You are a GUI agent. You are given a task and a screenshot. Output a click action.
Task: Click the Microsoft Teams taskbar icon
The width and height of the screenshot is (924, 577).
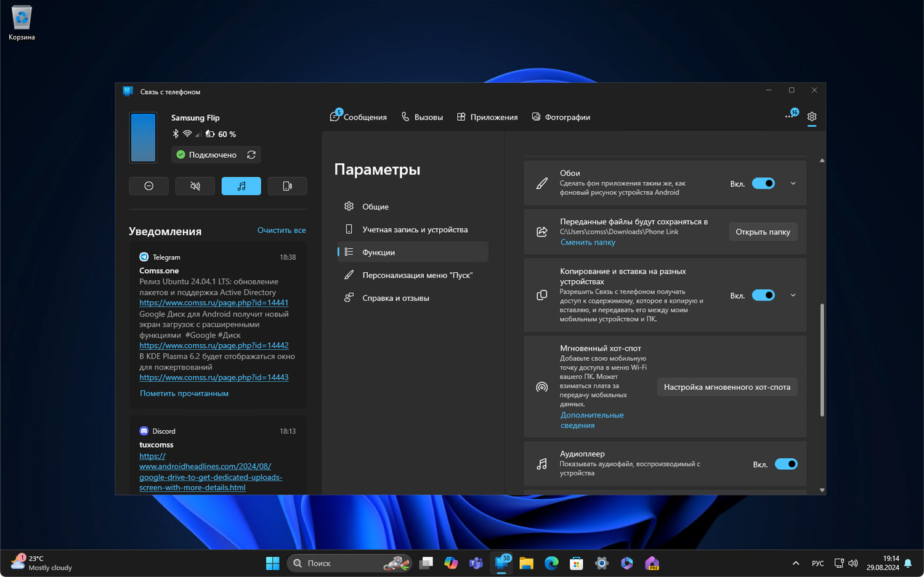pyautogui.click(x=476, y=563)
